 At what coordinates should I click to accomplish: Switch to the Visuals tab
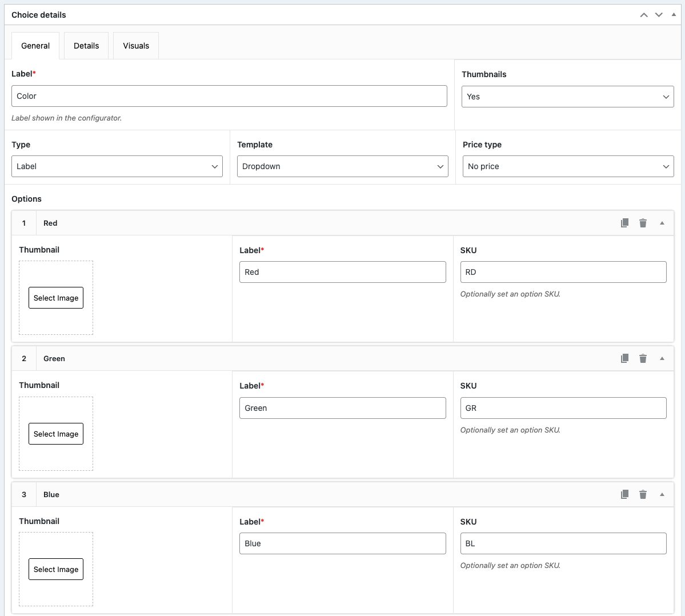coord(136,46)
